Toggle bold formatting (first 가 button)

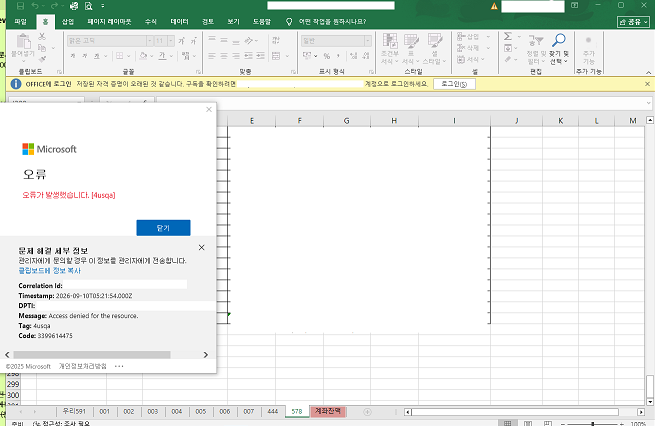tap(73, 56)
